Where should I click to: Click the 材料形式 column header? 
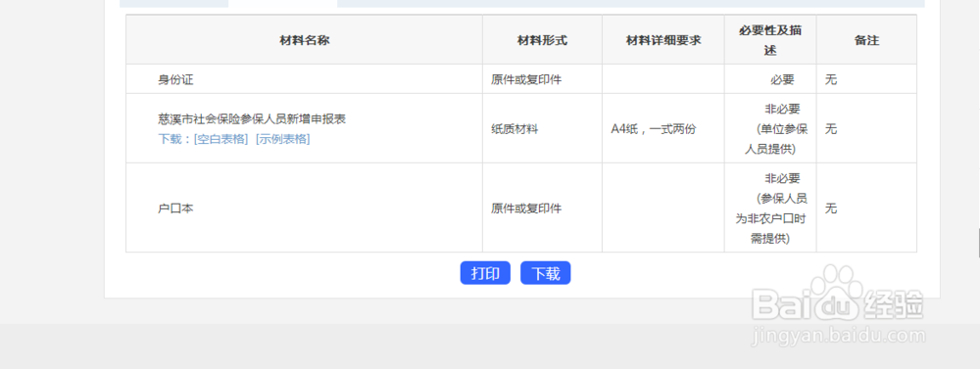(x=542, y=40)
